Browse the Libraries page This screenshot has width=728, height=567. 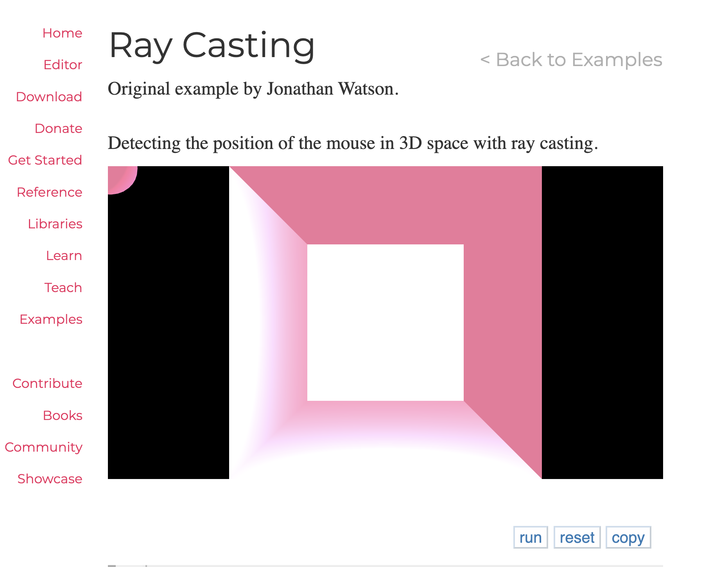tap(55, 224)
